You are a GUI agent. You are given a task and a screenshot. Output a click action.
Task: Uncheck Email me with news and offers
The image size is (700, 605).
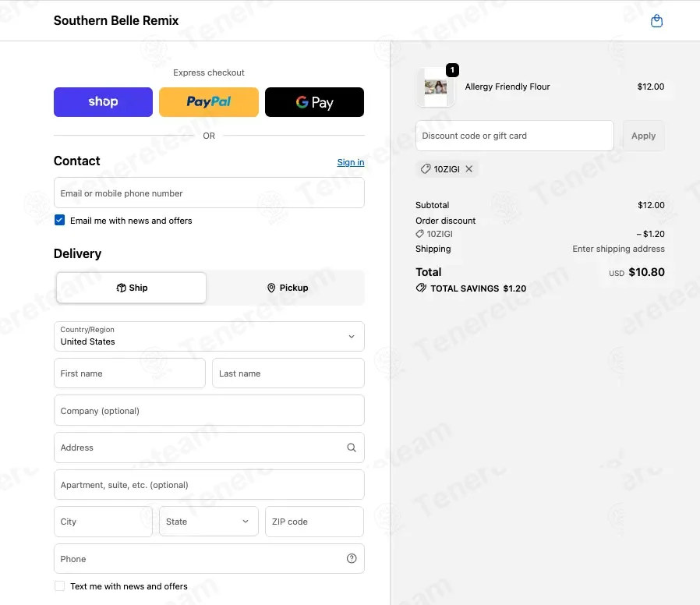(x=59, y=220)
